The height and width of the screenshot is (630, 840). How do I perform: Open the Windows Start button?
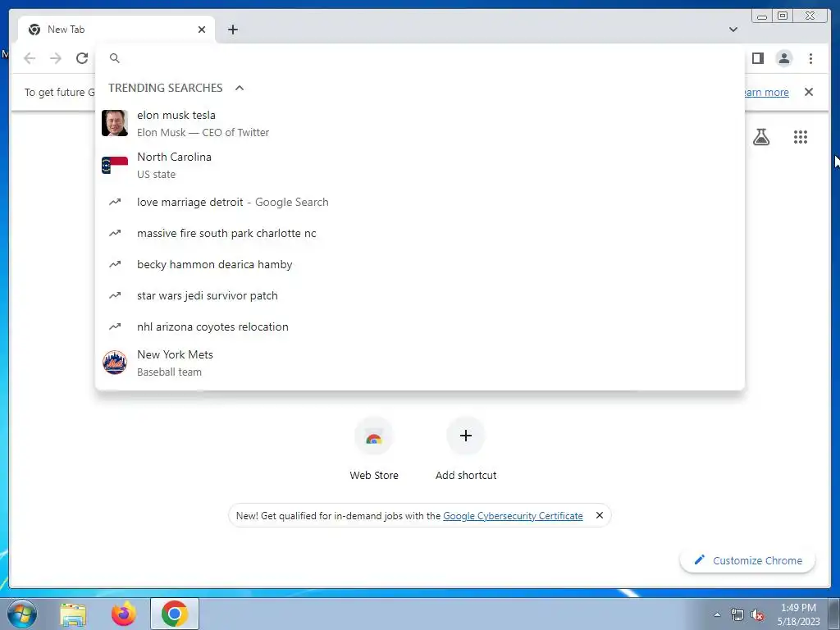click(22, 614)
